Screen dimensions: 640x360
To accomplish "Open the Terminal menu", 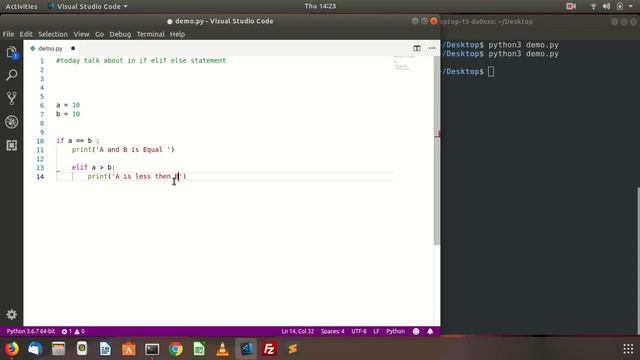I will (151, 34).
